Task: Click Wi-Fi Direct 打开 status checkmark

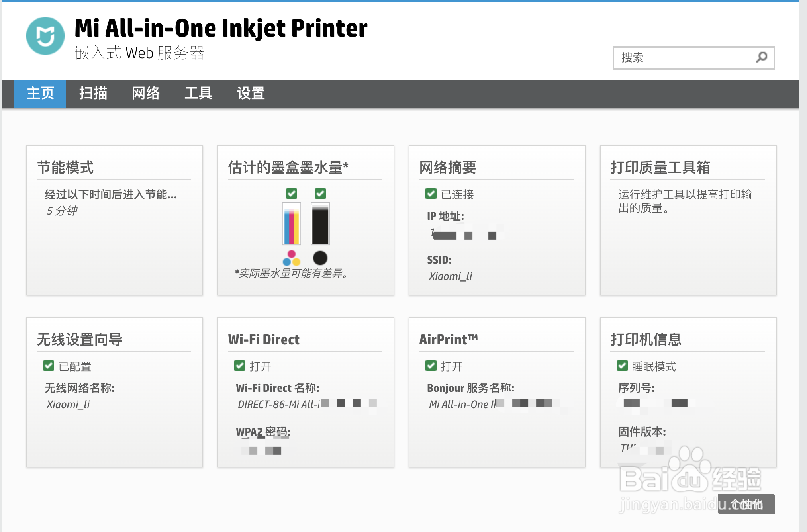Action: point(240,366)
